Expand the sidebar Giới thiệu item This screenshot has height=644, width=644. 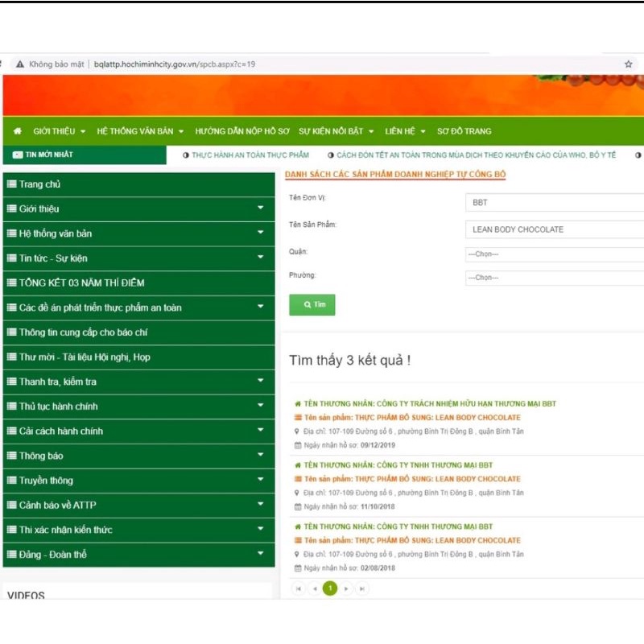pyautogui.click(x=138, y=209)
